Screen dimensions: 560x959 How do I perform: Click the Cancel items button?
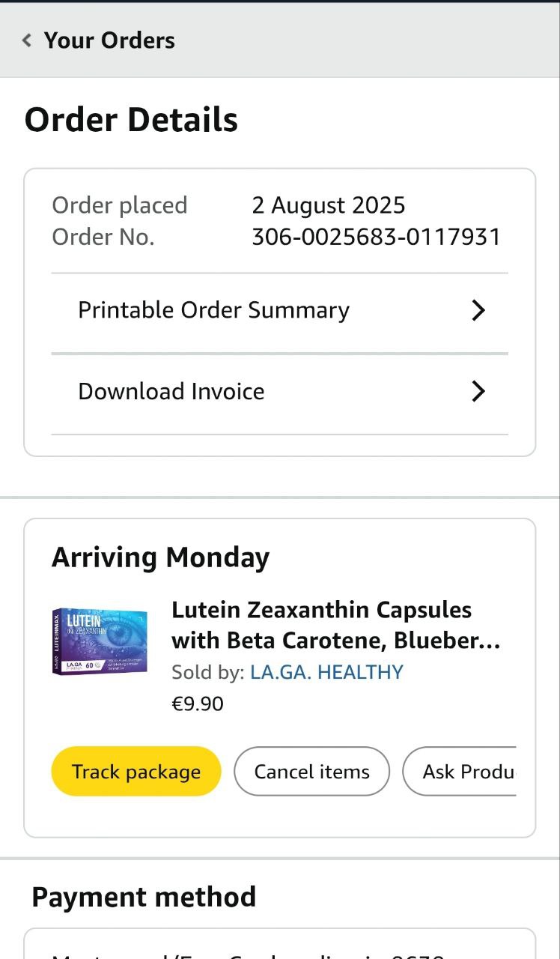(x=311, y=772)
